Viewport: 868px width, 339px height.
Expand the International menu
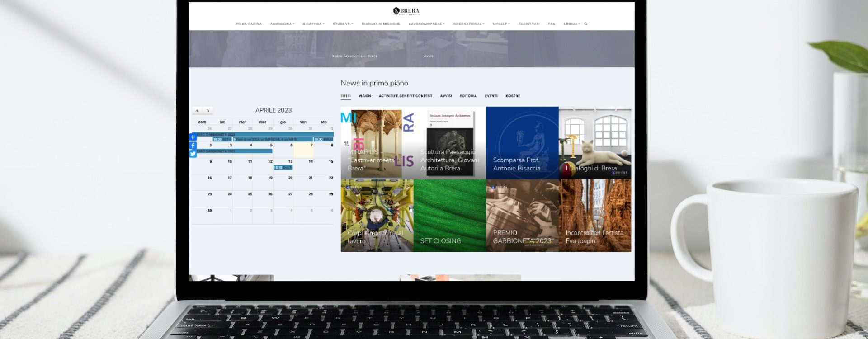pos(468,24)
